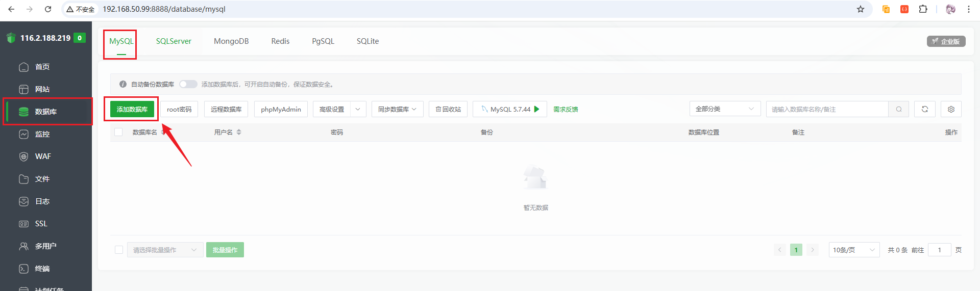Open Monitoring (监控) in sidebar
Screen dimensions: 980x291
tap(42, 134)
